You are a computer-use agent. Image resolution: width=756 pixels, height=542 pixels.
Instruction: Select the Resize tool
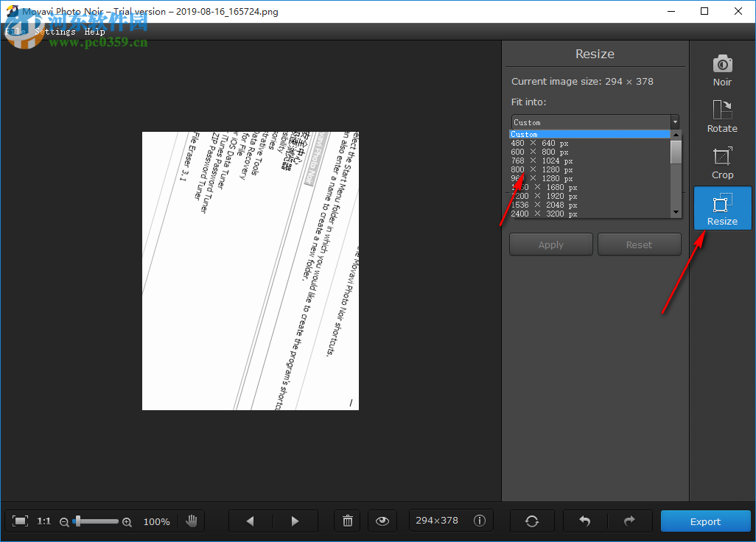coord(721,208)
